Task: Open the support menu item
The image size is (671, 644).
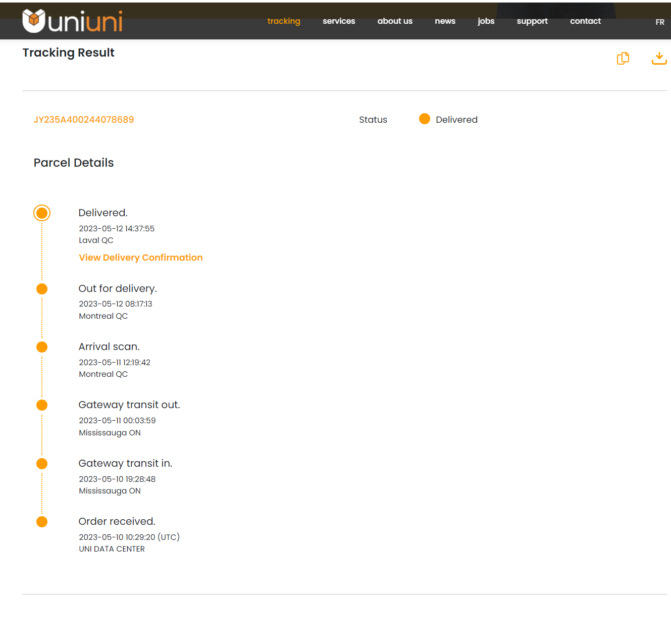Action: [x=532, y=21]
